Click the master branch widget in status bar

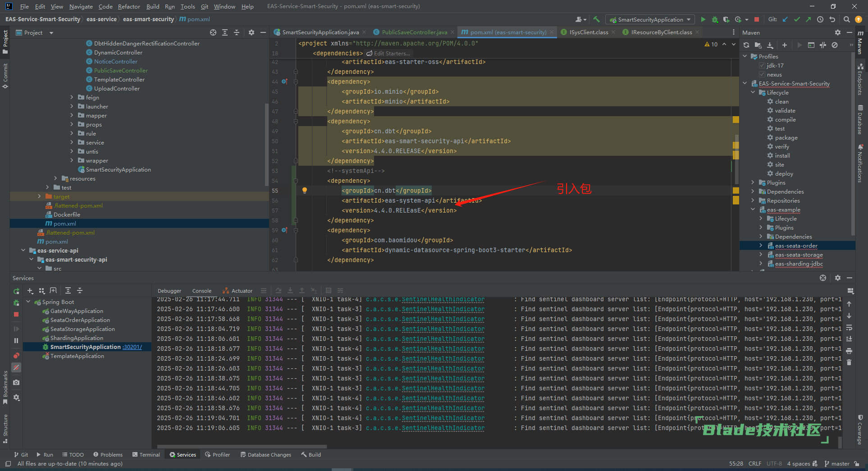[x=837, y=464]
